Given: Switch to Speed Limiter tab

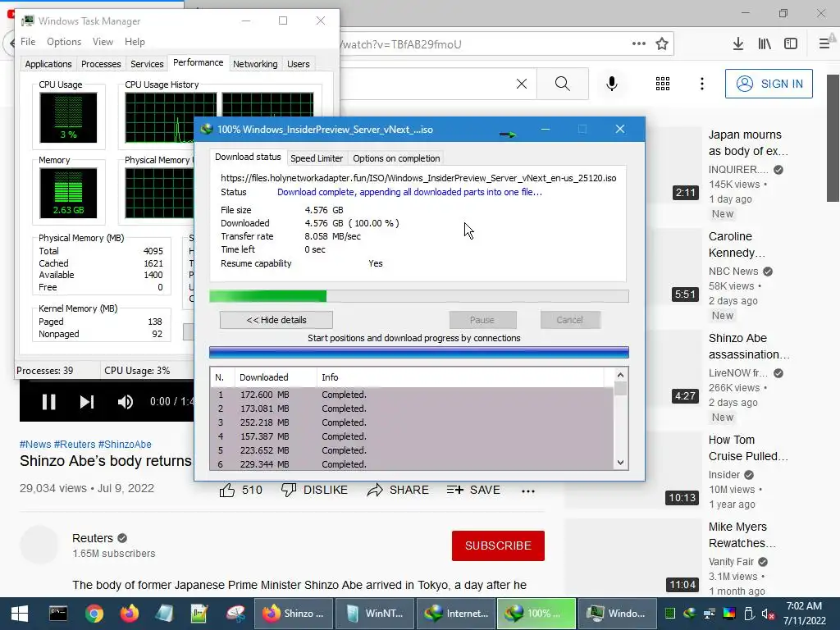Looking at the screenshot, I should click(317, 158).
